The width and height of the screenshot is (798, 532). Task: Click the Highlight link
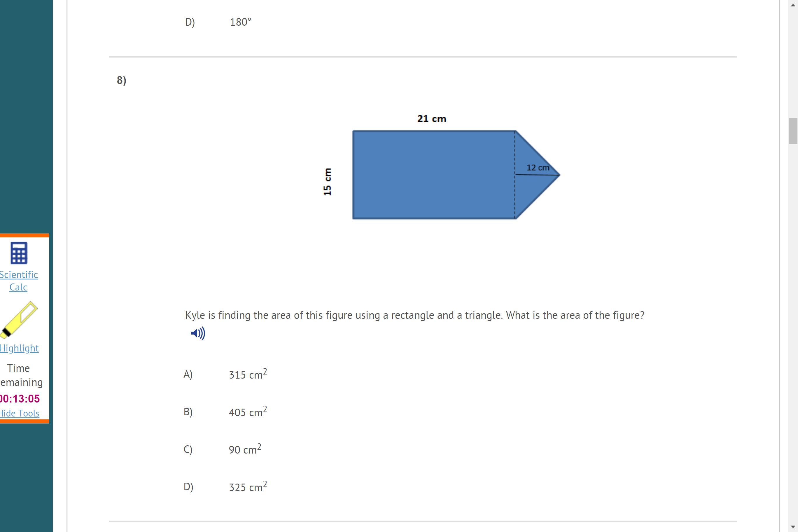19,348
